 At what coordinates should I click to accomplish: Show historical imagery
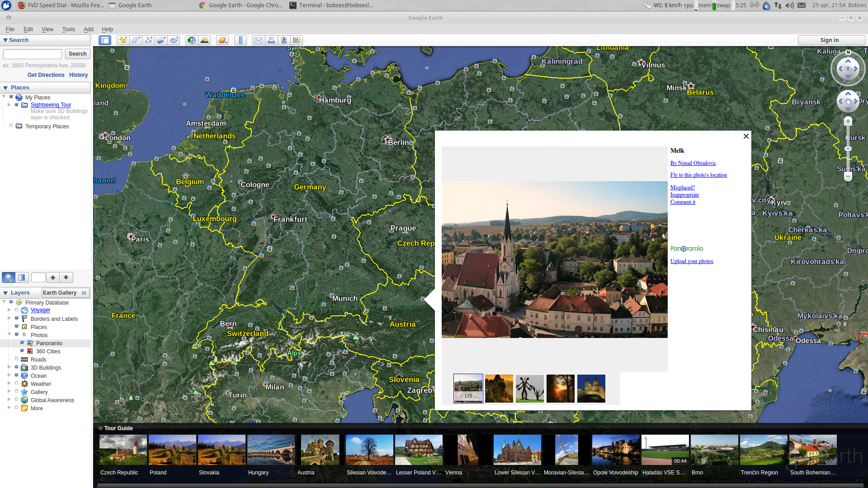[191, 40]
